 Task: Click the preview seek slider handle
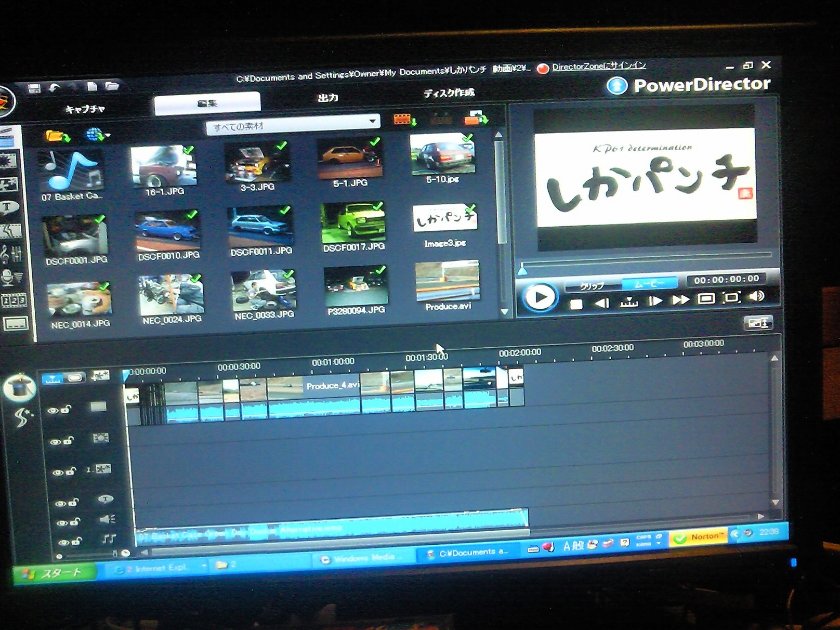click(x=523, y=269)
